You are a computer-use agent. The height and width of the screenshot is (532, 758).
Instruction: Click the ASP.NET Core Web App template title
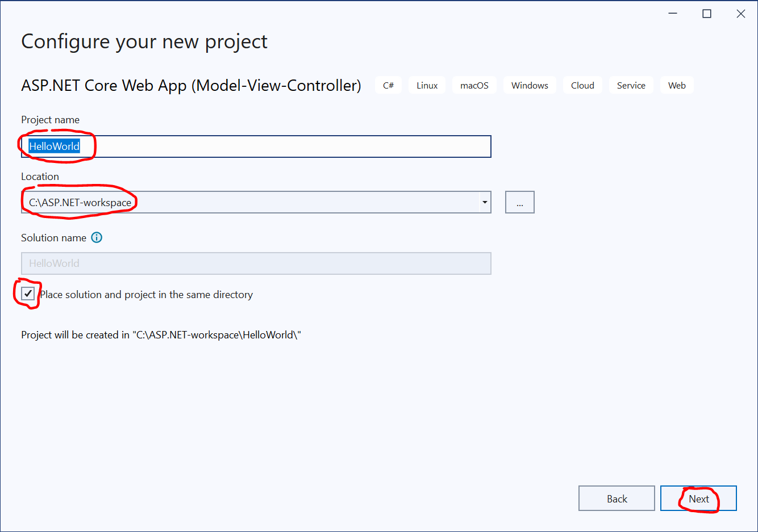tap(191, 85)
